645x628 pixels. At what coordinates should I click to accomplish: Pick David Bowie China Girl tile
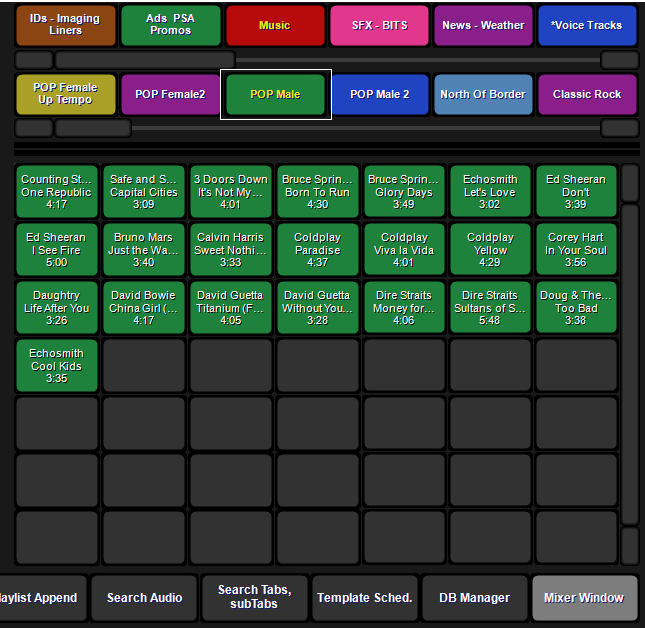(x=144, y=308)
